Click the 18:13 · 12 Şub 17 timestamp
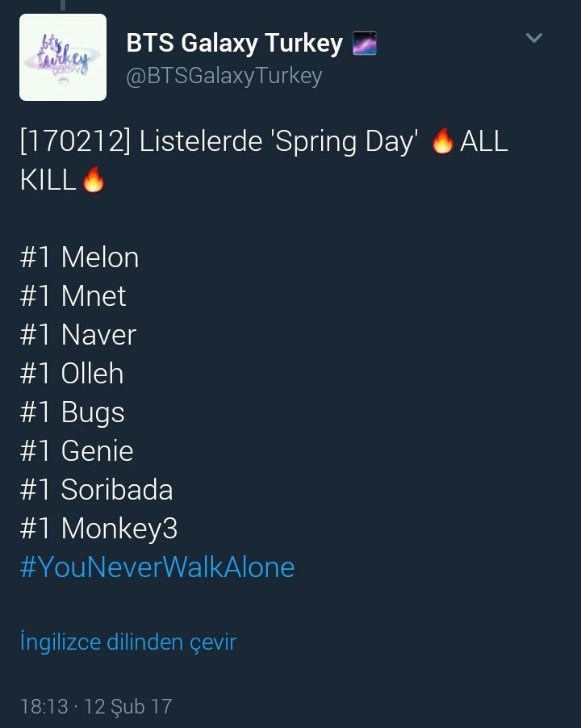The width and height of the screenshot is (581, 728). coord(96,707)
